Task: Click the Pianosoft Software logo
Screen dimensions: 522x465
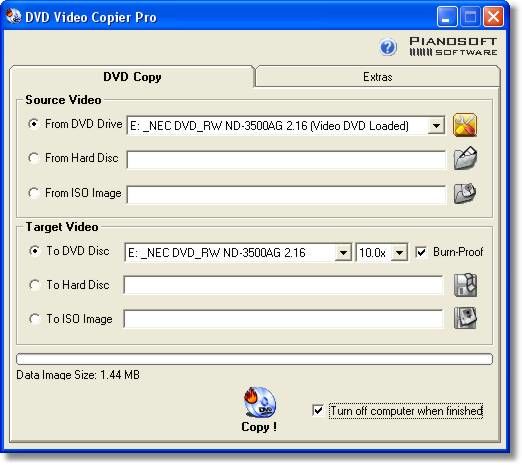Action: (x=453, y=46)
